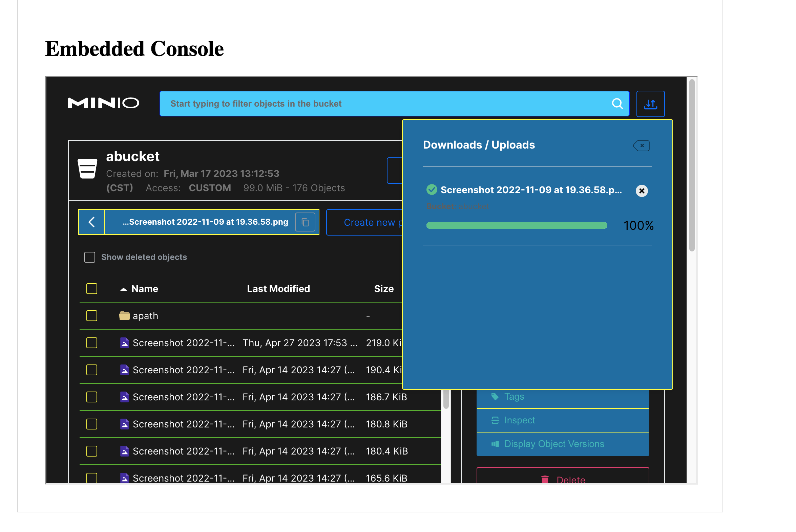Click the Delete trash icon

545,480
